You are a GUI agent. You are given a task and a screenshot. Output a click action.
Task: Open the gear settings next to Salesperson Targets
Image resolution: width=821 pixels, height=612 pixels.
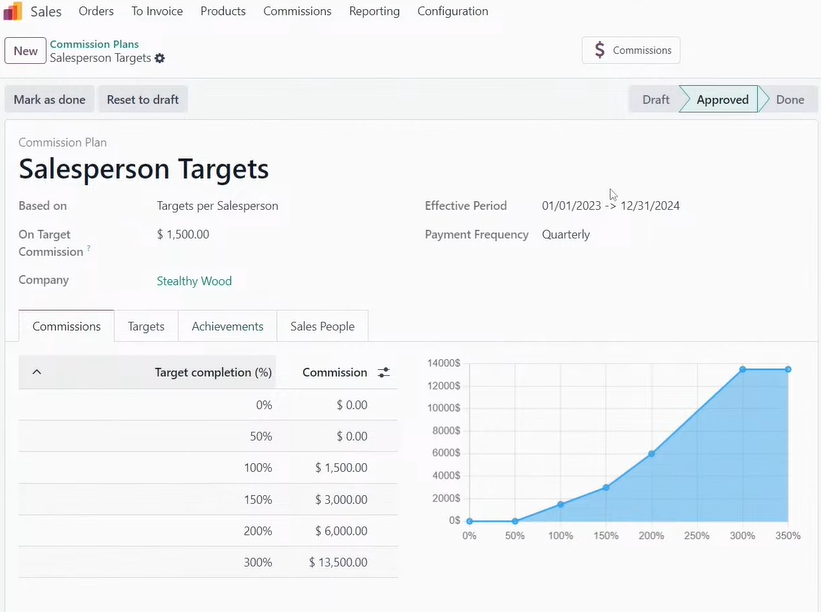pos(160,59)
